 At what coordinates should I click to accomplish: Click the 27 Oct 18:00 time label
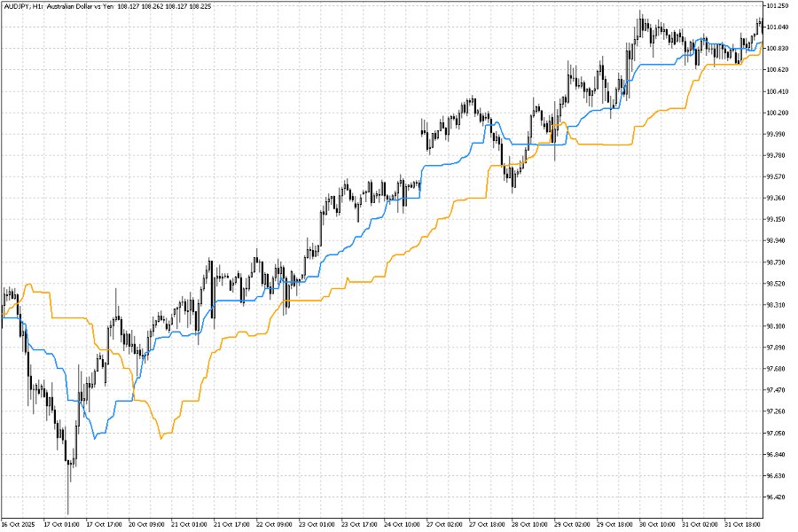(487, 524)
